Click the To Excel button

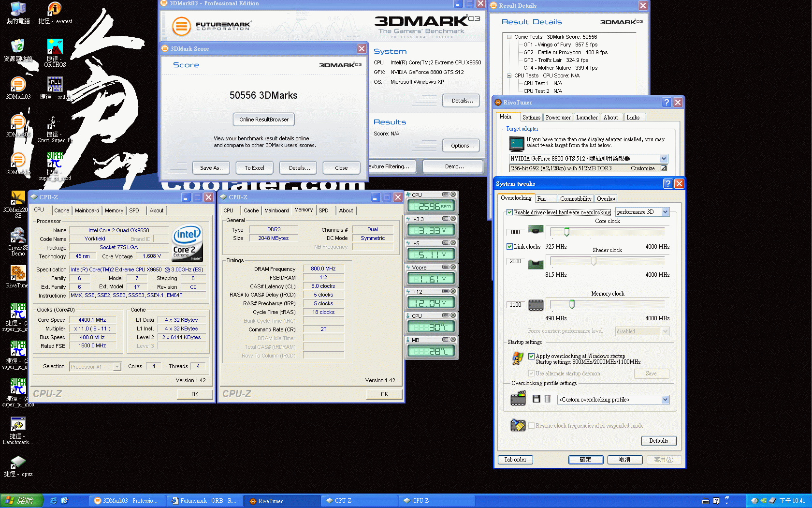click(x=254, y=168)
